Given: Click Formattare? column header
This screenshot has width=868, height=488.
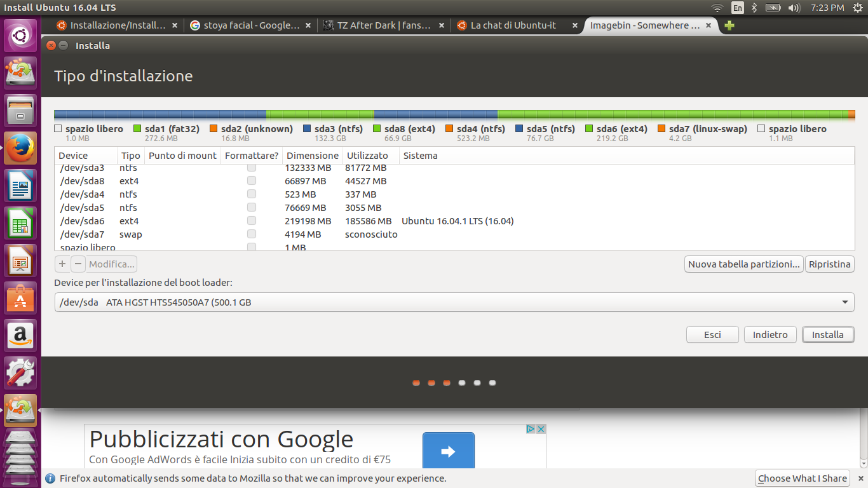Looking at the screenshot, I should point(252,156).
